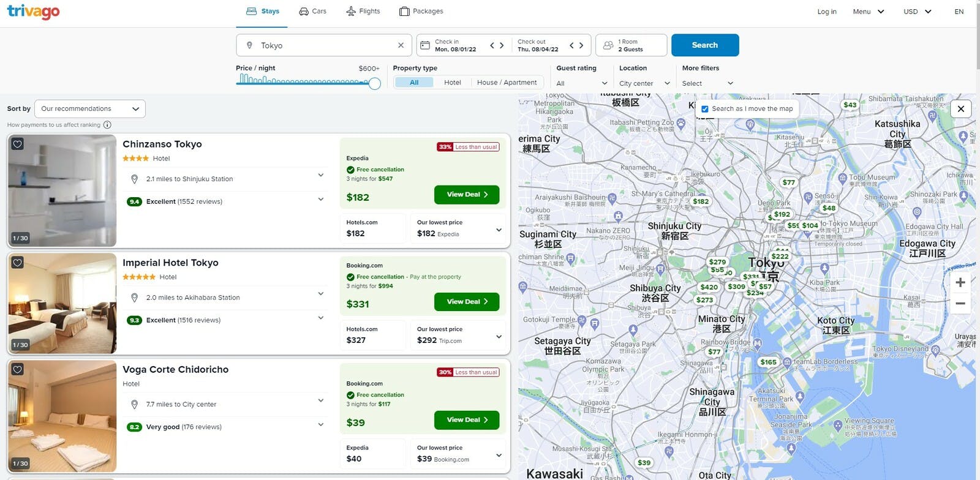Click the $222 map price marker
This screenshot has height=480, width=980.
click(780, 256)
